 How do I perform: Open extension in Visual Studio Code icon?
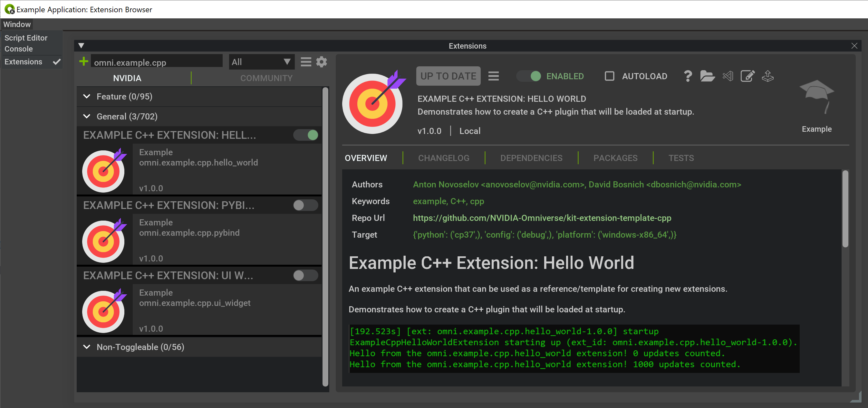[728, 76]
